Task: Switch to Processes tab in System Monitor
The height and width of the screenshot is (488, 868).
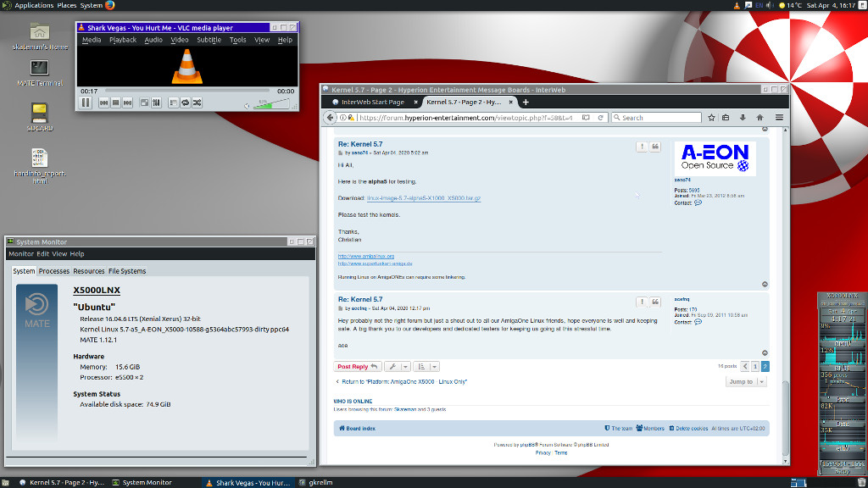Action: coord(54,271)
